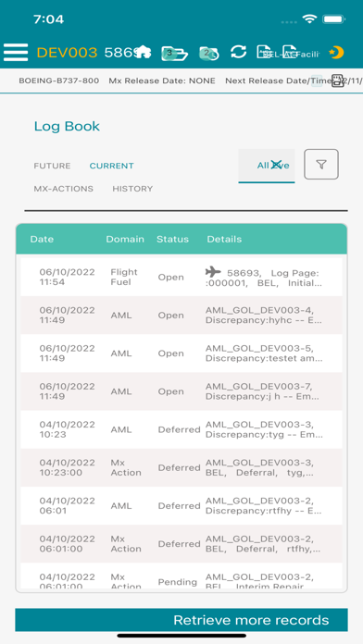Open AML_GOL_DEV003-2 Discrepancy:rtfhy record
This screenshot has width=363, height=644.
coord(181,506)
